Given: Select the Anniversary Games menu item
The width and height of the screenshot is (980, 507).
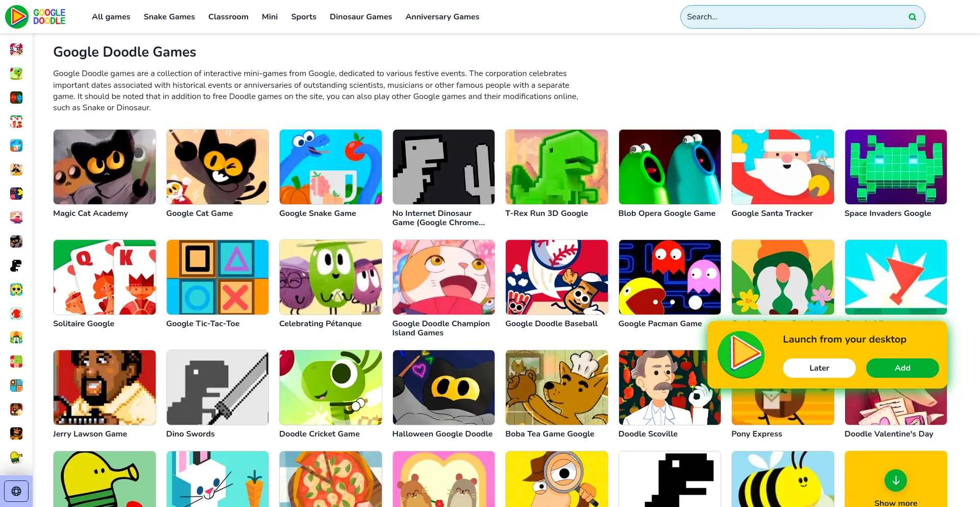Looking at the screenshot, I should coord(442,17).
